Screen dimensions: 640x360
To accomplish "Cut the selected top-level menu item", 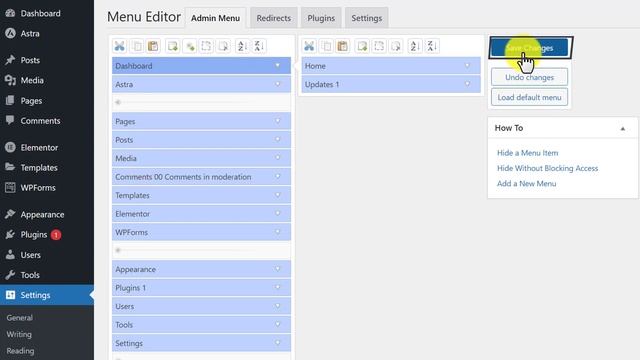I will click(120, 46).
